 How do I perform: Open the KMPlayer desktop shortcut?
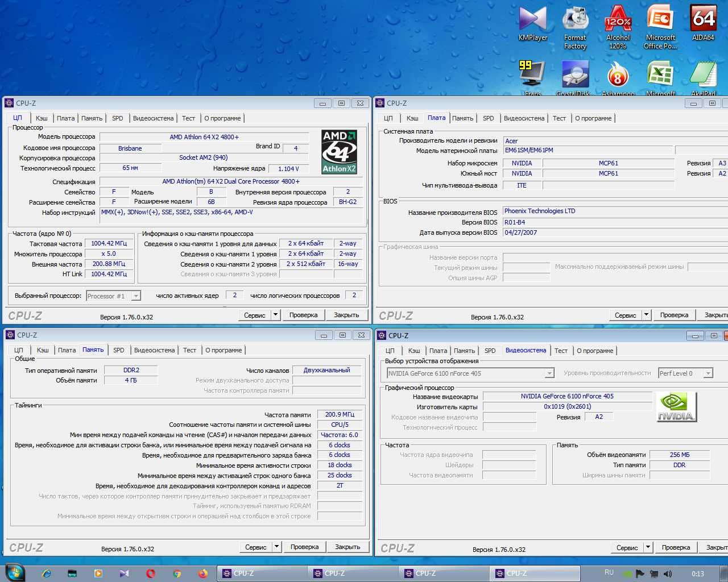click(533, 24)
